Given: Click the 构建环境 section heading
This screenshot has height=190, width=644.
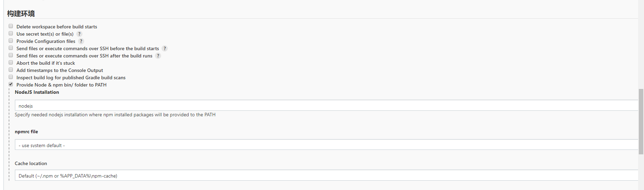Looking at the screenshot, I should click(x=21, y=13).
